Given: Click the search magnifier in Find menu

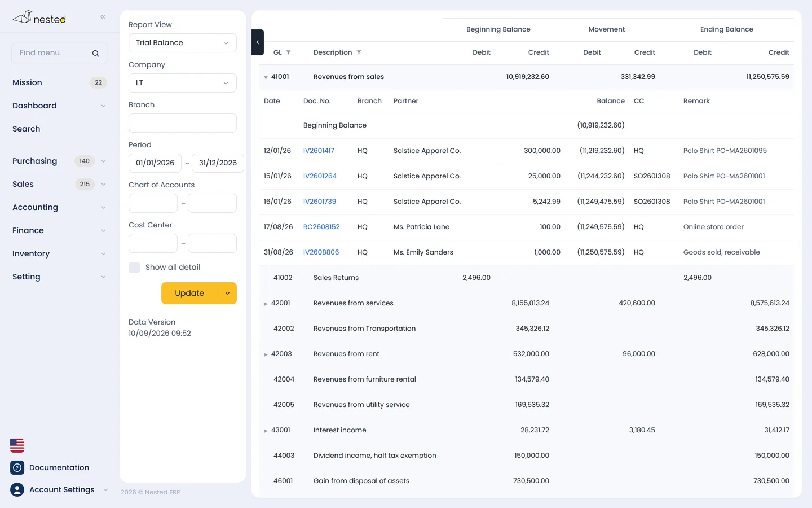Looking at the screenshot, I should (x=95, y=53).
